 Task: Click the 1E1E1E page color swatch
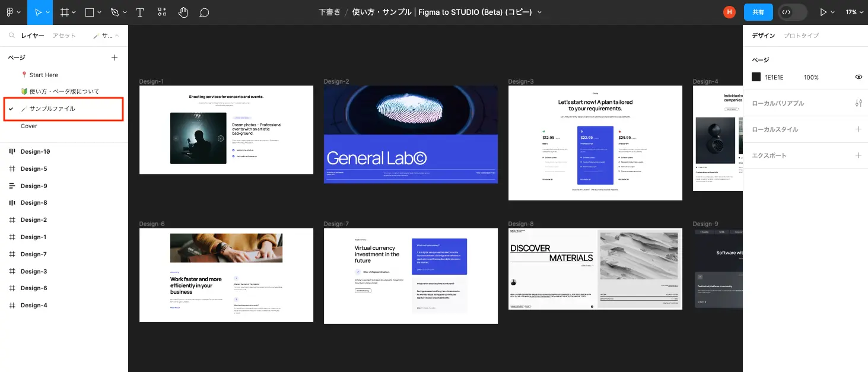pos(756,77)
